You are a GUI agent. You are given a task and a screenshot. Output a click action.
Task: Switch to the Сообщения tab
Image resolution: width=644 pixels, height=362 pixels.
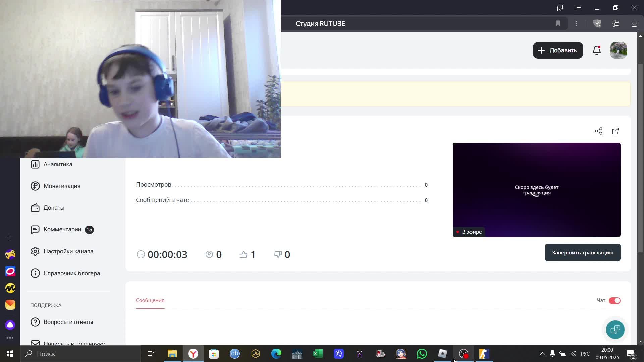[x=150, y=300]
